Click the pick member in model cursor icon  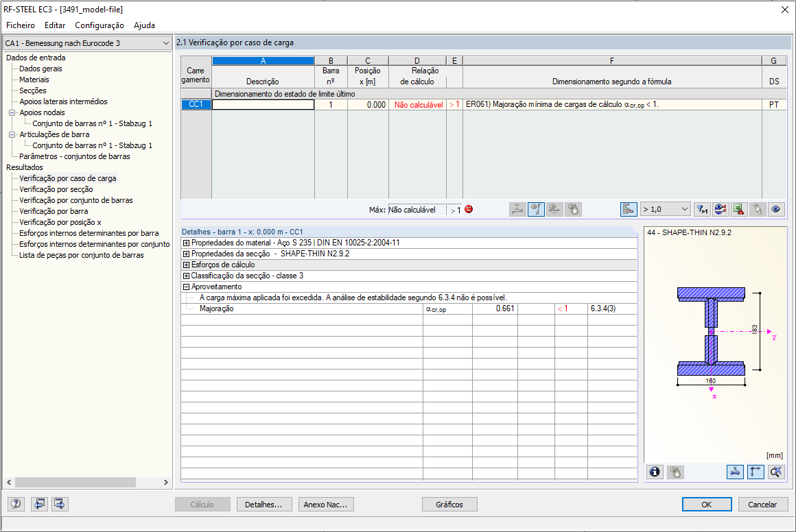pos(758,210)
